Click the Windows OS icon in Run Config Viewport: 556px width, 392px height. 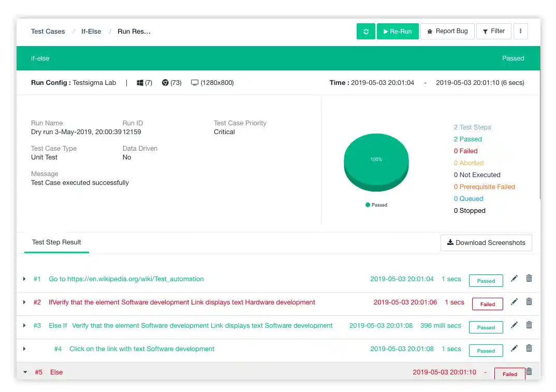tap(140, 83)
